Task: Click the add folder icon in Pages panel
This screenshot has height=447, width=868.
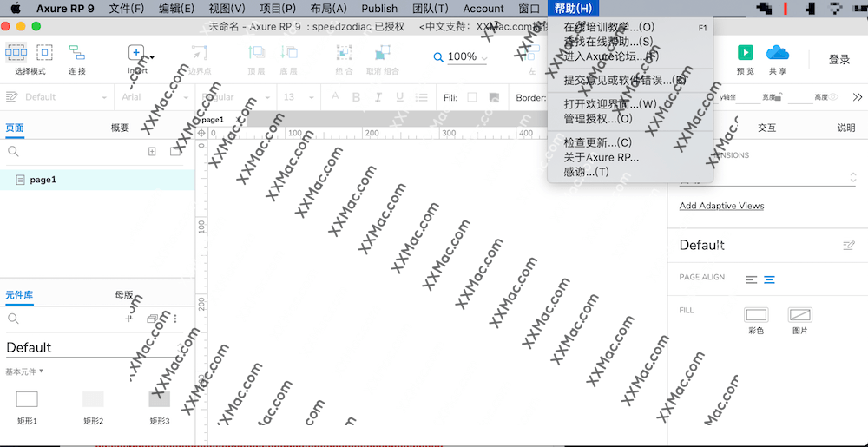Action: pos(175,152)
